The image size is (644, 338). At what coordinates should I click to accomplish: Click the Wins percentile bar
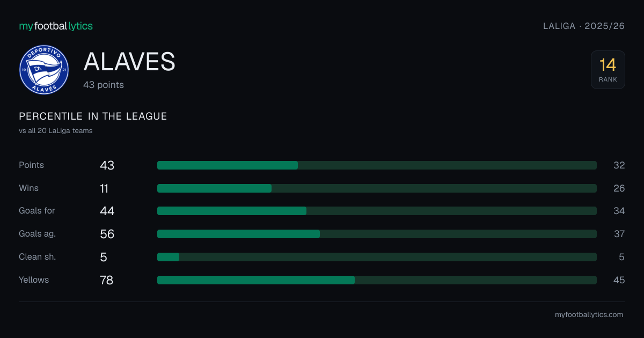pos(377,188)
